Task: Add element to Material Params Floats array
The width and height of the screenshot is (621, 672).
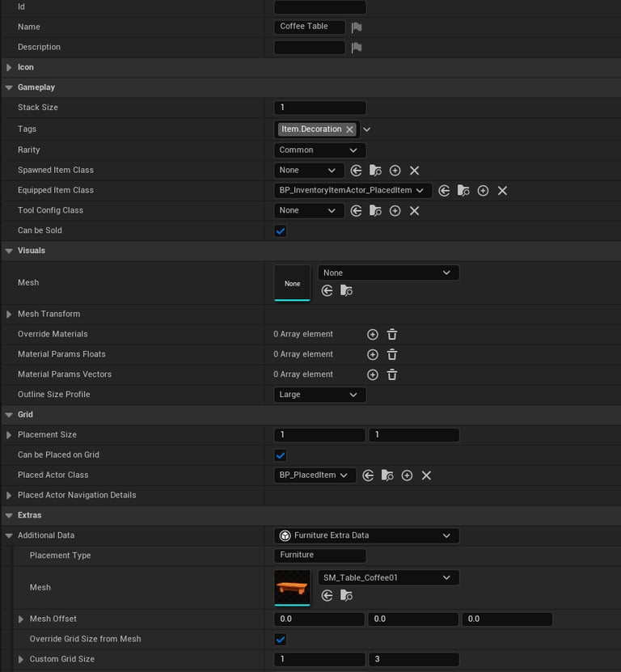Action: (373, 355)
